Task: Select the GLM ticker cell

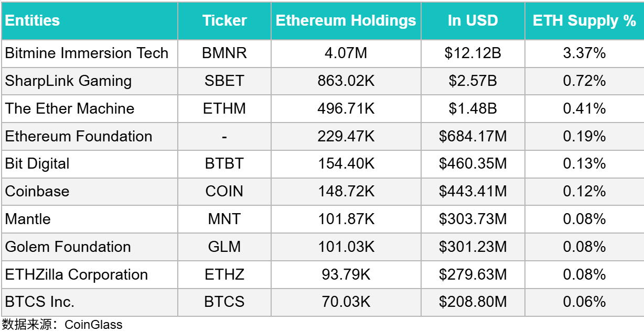Action: pos(224,247)
